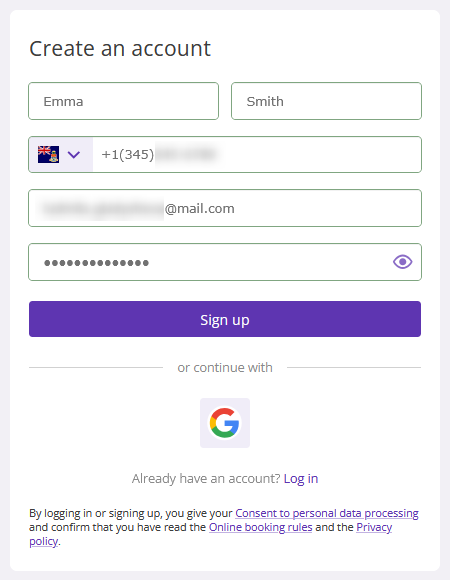450x580 pixels.
Task: Click the 'and confirm that you have read' text
Action: [117, 527]
